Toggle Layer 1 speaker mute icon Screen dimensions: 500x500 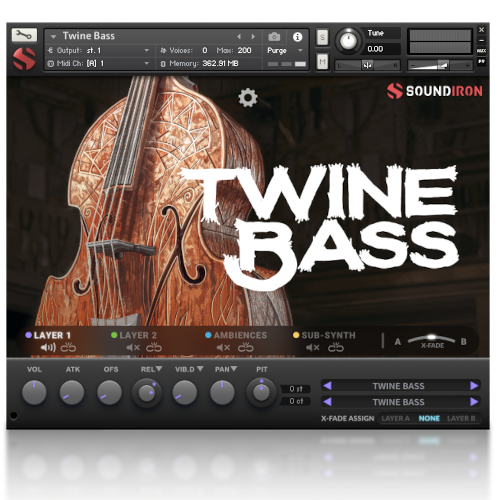tap(48, 348)
